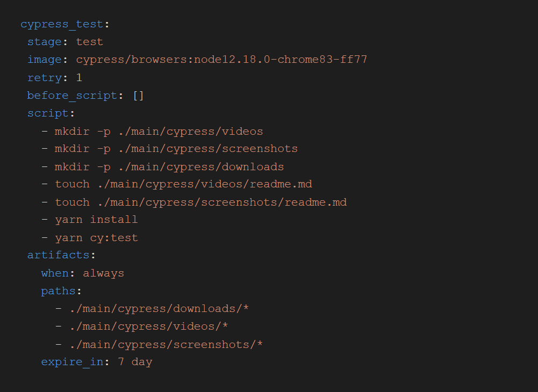Viewport: 538px width, 392px height.
Task: Click the empty brackets after before_script
Action: pyautogui.click(x=138, y=96)
